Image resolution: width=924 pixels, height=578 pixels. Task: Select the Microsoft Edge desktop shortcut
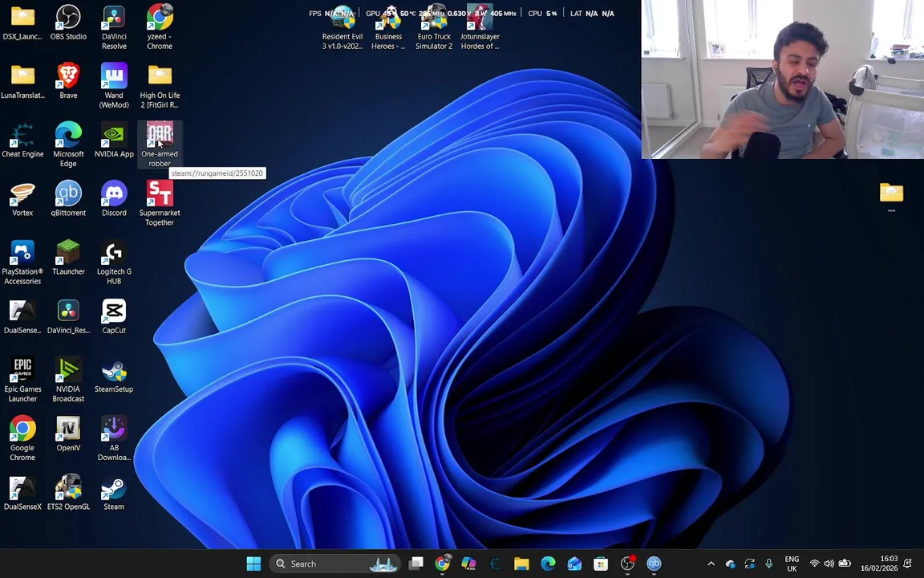pos(68,145)
